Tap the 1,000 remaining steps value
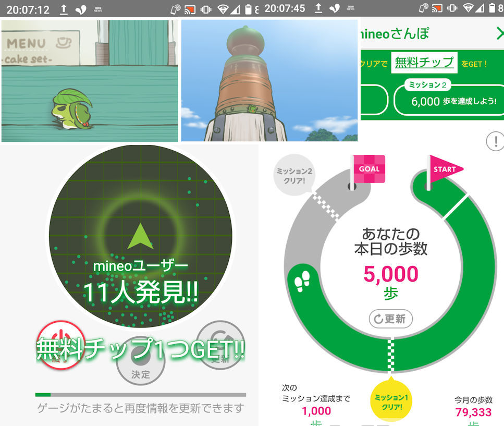 (x=316, y=411)
